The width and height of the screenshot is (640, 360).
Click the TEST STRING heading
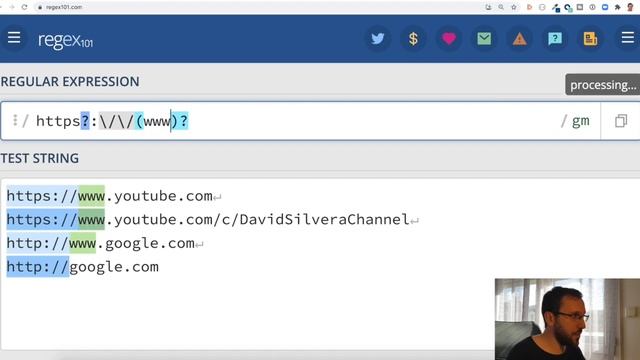tap(40, 158)
